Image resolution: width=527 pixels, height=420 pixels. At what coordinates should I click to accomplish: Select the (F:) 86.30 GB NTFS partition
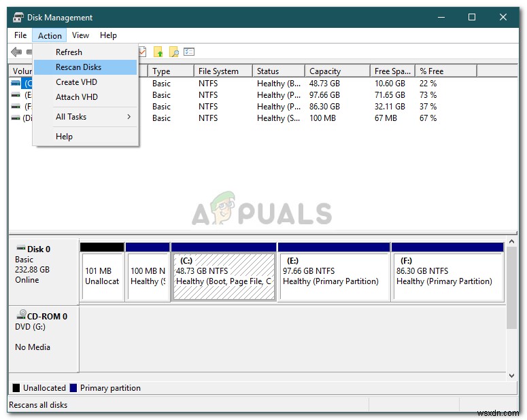pos(447,271)
